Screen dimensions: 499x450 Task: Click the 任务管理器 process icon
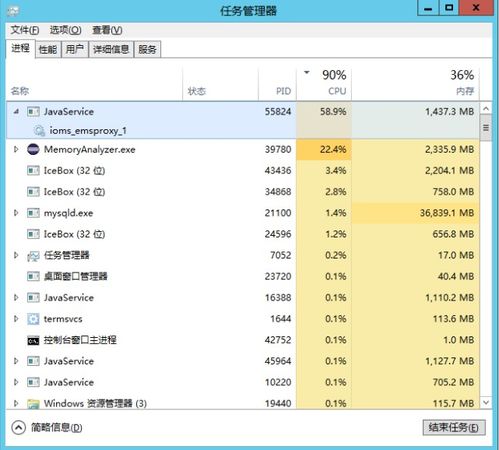33,256
